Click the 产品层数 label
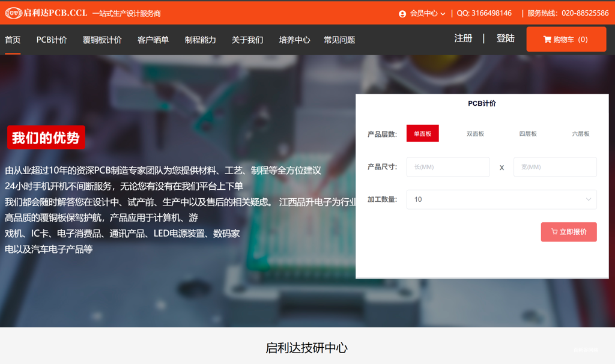 point(382,134)
